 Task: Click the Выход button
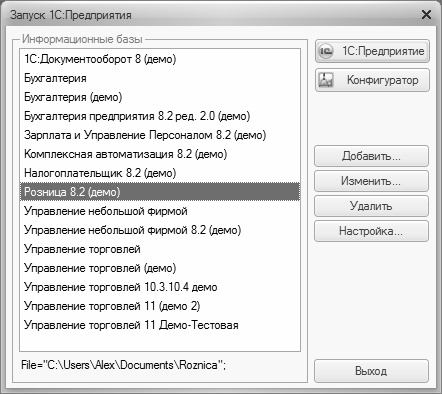(x=371, y=371)
